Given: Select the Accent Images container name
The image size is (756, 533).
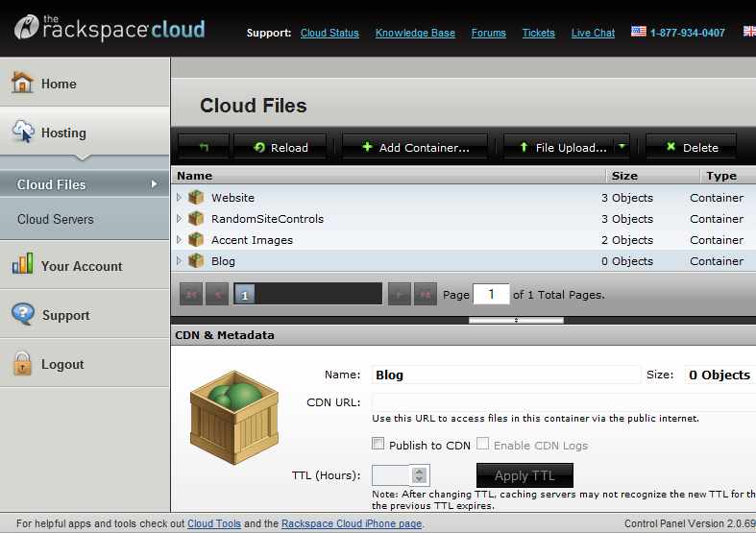Looking at the screenshot, I should click(253, 240).
